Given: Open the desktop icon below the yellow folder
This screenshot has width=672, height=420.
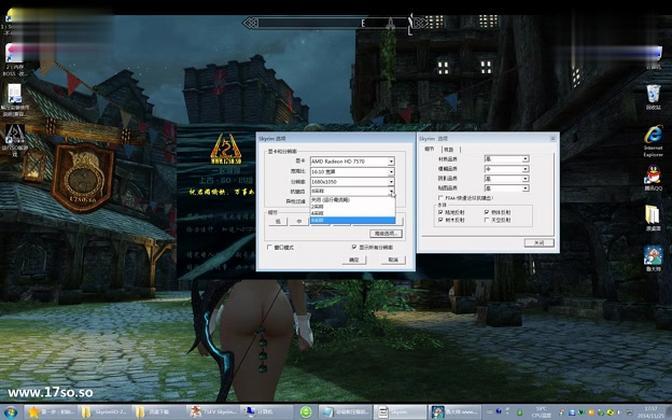Looking at the screenshot, I should pos(653,258).
